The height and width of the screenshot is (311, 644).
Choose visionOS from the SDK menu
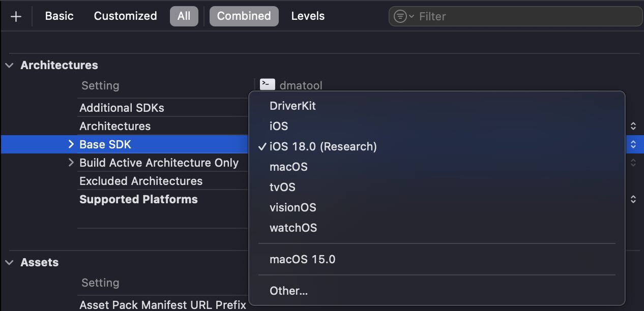(437, 207)
